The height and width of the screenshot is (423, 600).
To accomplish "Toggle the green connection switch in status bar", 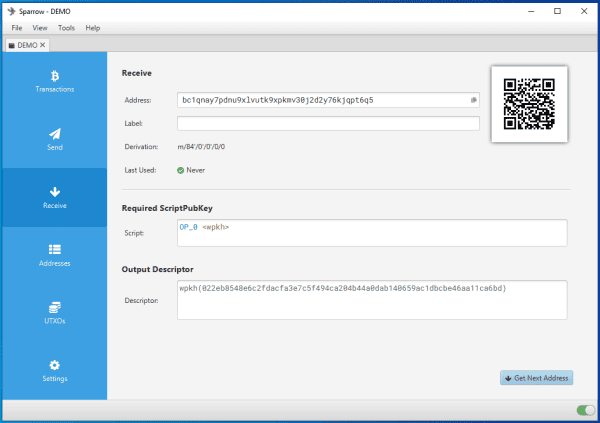I will [584, 410].
